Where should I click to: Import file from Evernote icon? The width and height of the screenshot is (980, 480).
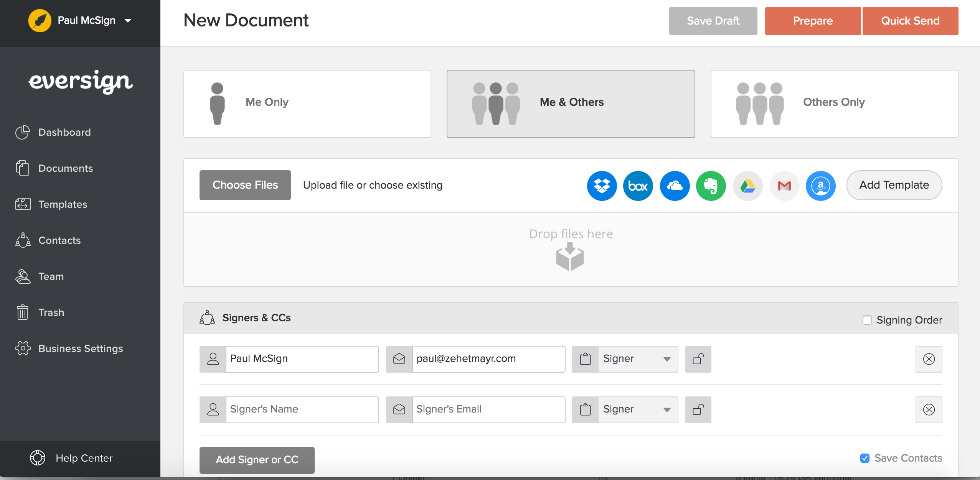(x=711, y=186)
